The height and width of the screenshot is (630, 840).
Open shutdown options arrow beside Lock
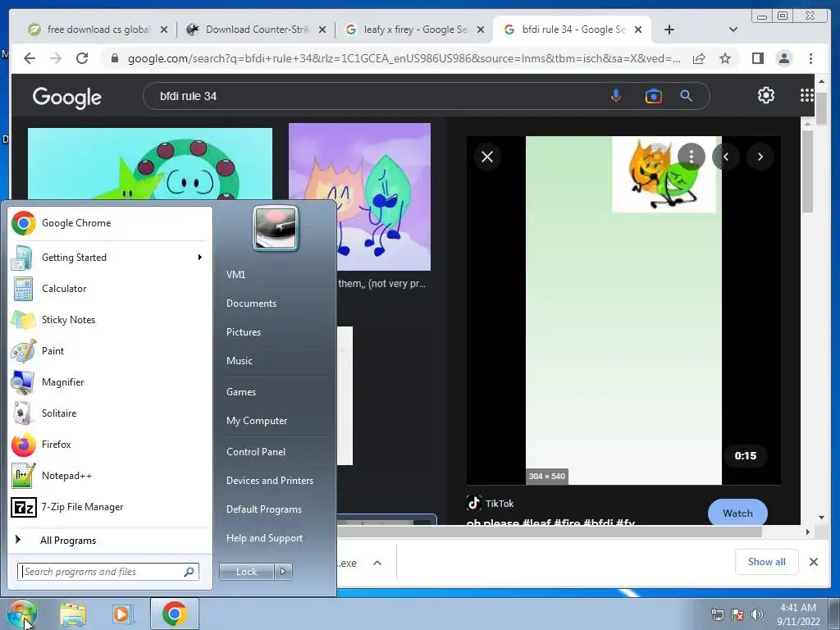pyautogui.click(x=283, y=572)
